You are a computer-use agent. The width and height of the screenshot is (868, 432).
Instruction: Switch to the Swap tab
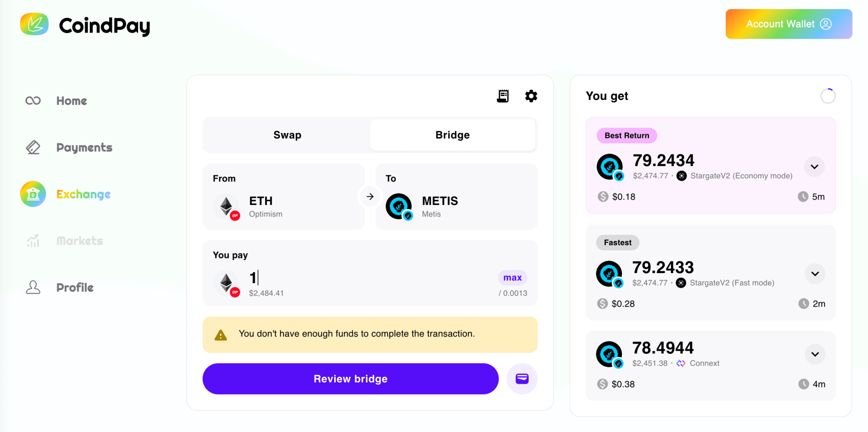[x=287, y=135]
